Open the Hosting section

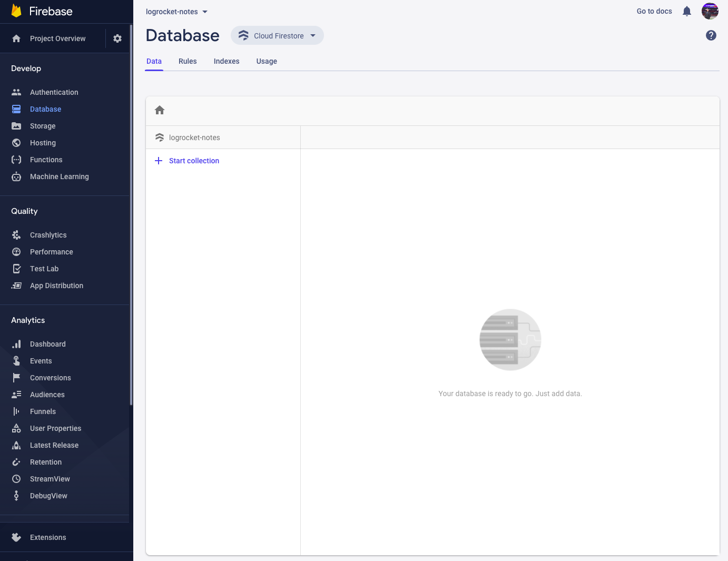point(42,143)
